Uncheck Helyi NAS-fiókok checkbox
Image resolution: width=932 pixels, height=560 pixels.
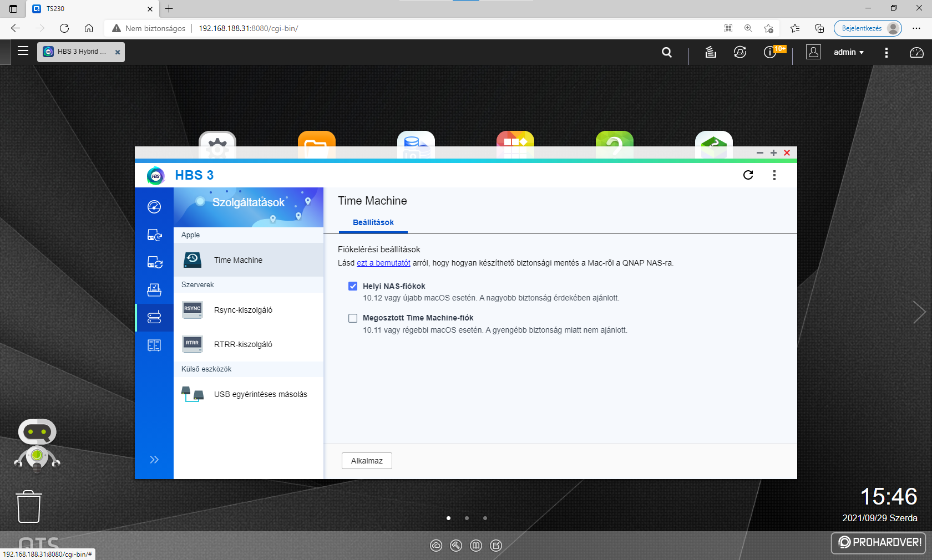tap(353, 286)
